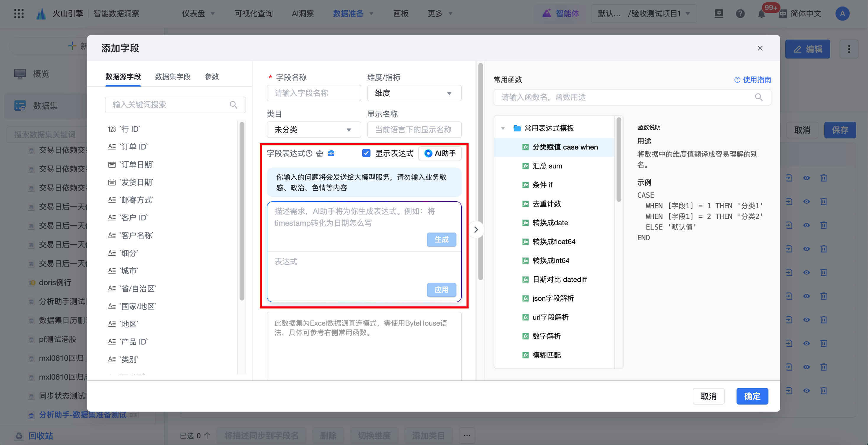Collapse the right panel with chevron arrow

[476, 230]
